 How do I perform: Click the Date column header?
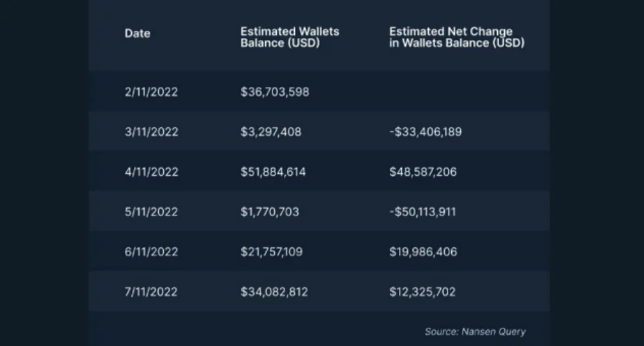point(138,33)
